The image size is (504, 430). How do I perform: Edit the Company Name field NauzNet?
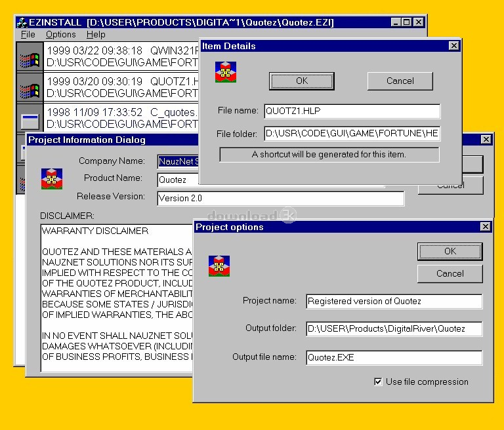[178, 161]
